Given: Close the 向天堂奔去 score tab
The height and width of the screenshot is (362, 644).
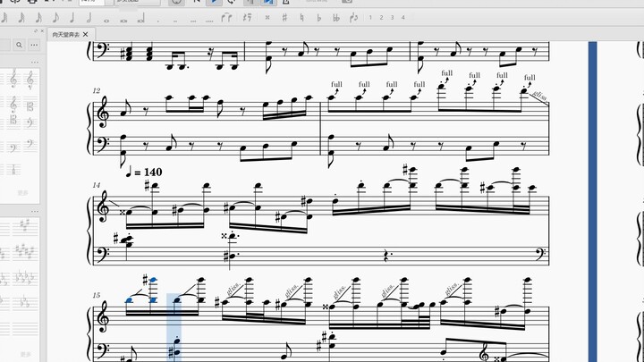Looking at the screenshot, I should [86, 35].
